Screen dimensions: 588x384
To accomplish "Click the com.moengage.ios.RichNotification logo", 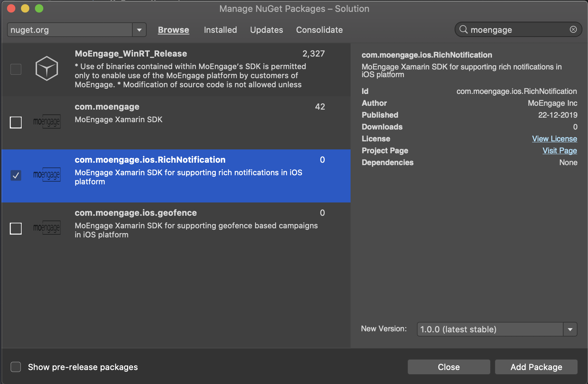I will point(47,175).
